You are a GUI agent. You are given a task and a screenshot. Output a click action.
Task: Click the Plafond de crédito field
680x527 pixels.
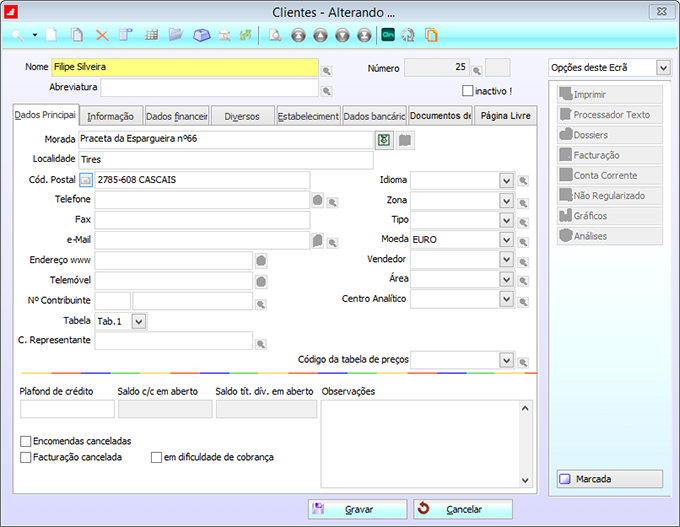(67, 409)
